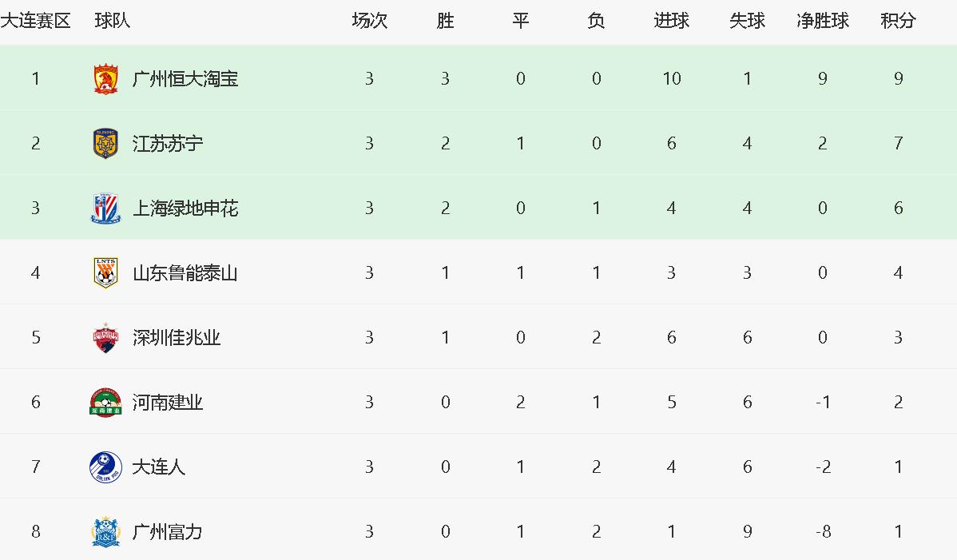Screen dimensions: 957x560
Task: Click the 进球 column header
Action: 671,22
